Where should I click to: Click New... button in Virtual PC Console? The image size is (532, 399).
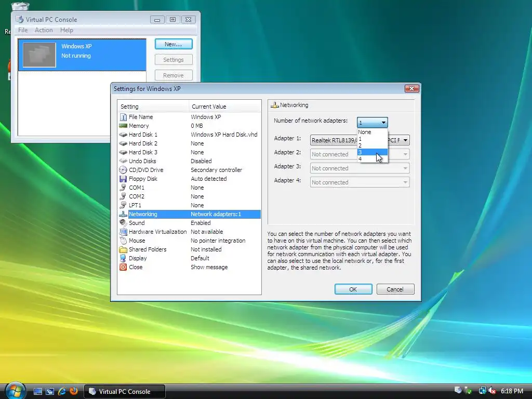click(174, 44)
